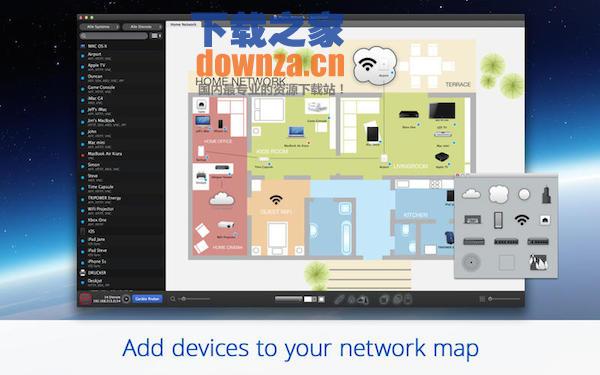Select the large puffy cloud icon in palette

point(498,194)
